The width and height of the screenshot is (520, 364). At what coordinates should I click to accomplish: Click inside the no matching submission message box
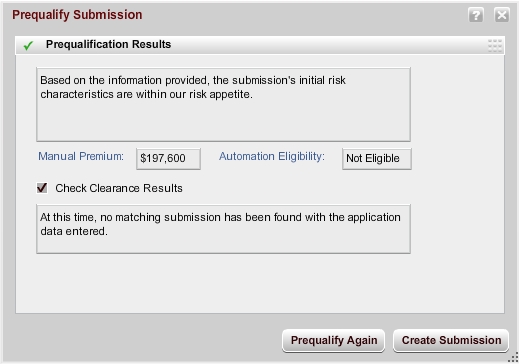click(x=223, y=229)
